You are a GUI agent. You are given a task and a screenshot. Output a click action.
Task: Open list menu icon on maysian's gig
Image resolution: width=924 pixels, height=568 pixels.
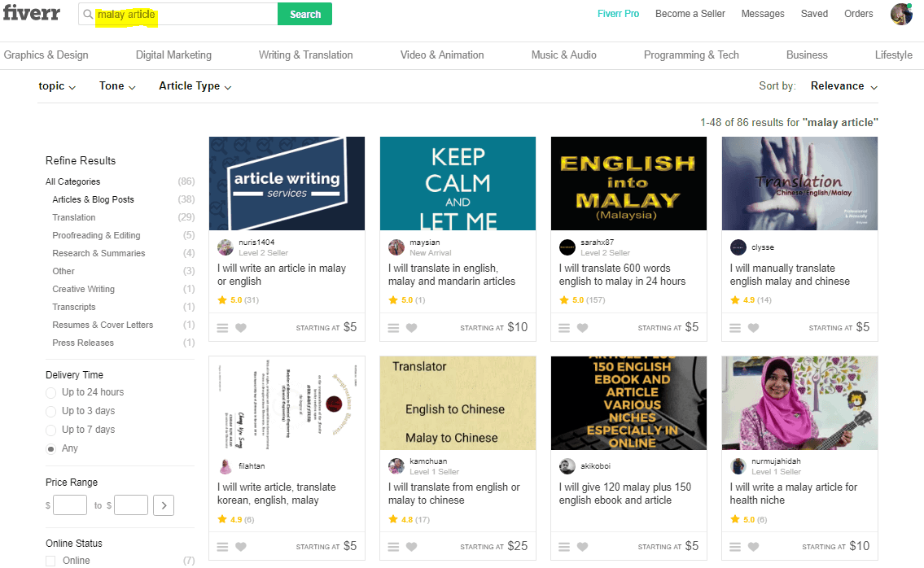coord(393,328)
